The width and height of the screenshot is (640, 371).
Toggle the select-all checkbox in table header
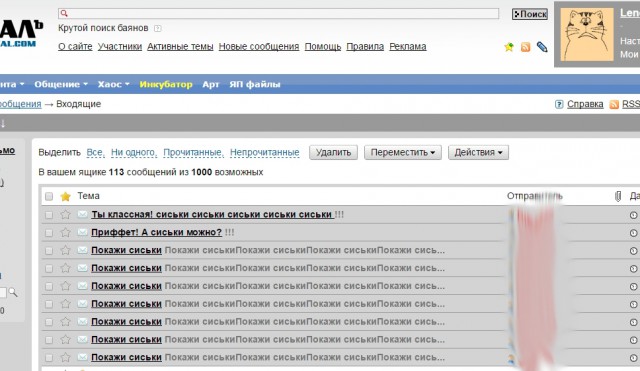coord(49,196)
